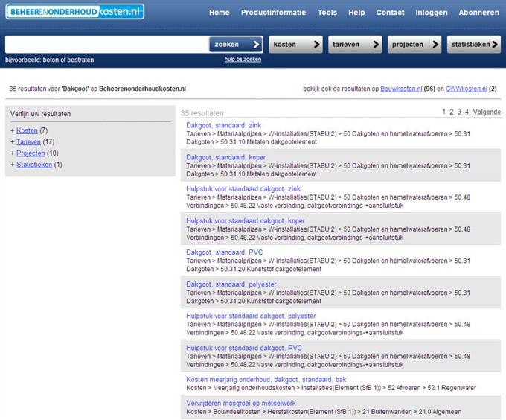Screen dimensions: 506x420
Task: Open 'Hulpstuk voor standaard dakgoot, koper'
Action: pyautogui.click(x=246, y=221)
